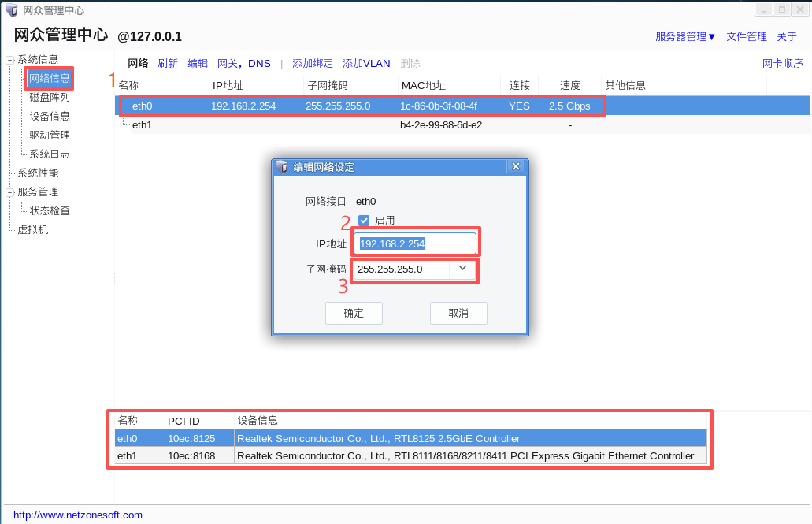Click PCI ID 10ec:8168

tap(191, 456)
